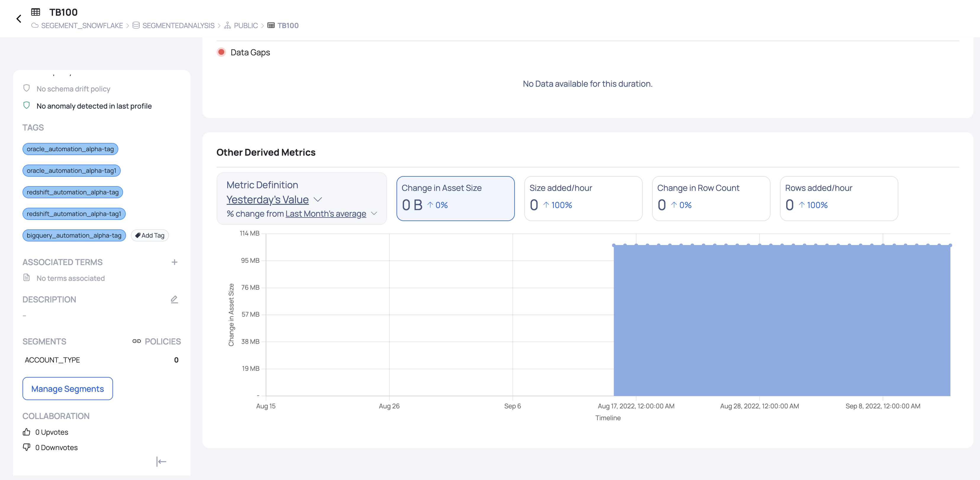The height and width of the screenshot is (480, 980).
Task: Select the Change in Row Count card
Action: (711, 198)
